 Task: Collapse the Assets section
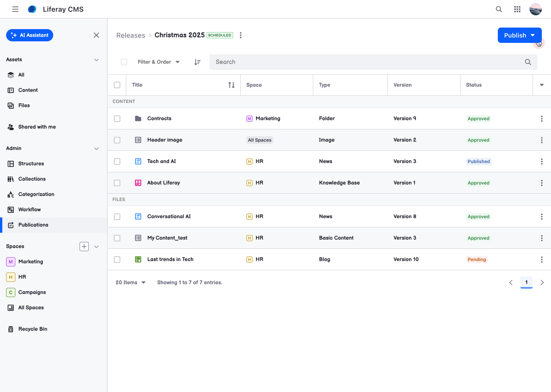pyautogui.click(x=96, y=60)
